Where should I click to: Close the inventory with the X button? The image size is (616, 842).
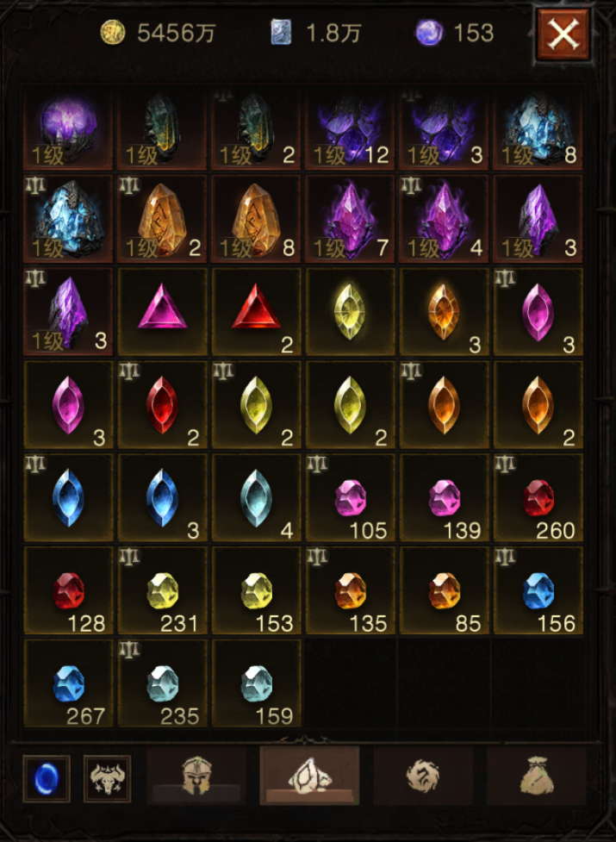(563, 34)
